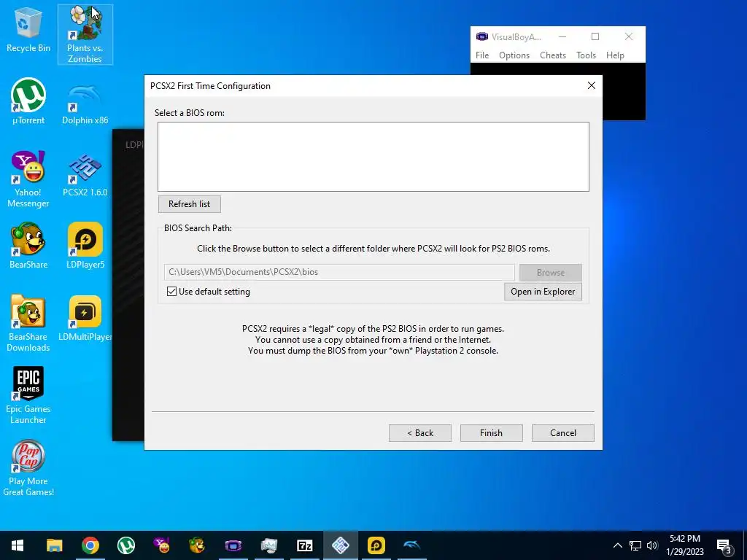Image resolution: width=747 pixels, height=560 pixels.
Task: Show hidden system tray icons
Action: click(x=617, y=545)
